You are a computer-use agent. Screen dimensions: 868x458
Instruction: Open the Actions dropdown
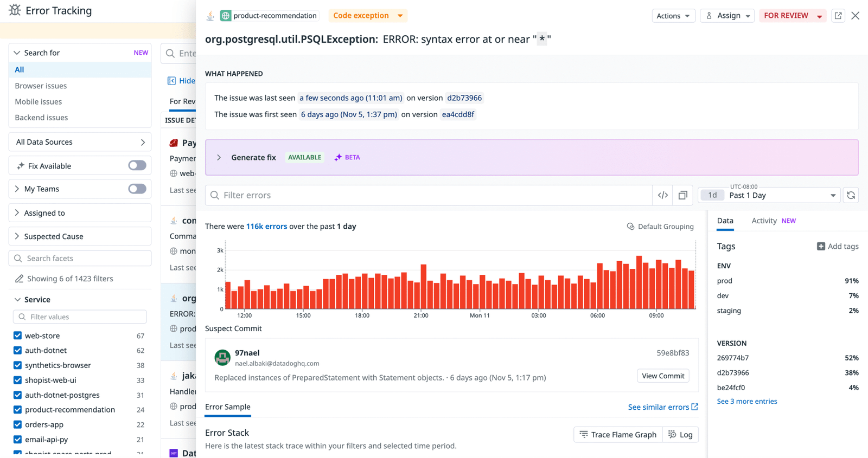[673, 16]
